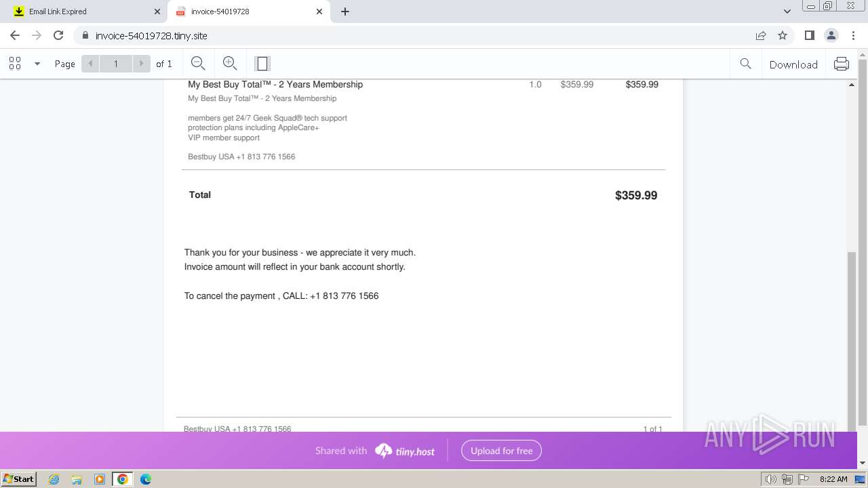The width and height of the screenshot is (868, 488).
Task: Open the thumbnails grid view icon
Action: (x=15, y=64)
